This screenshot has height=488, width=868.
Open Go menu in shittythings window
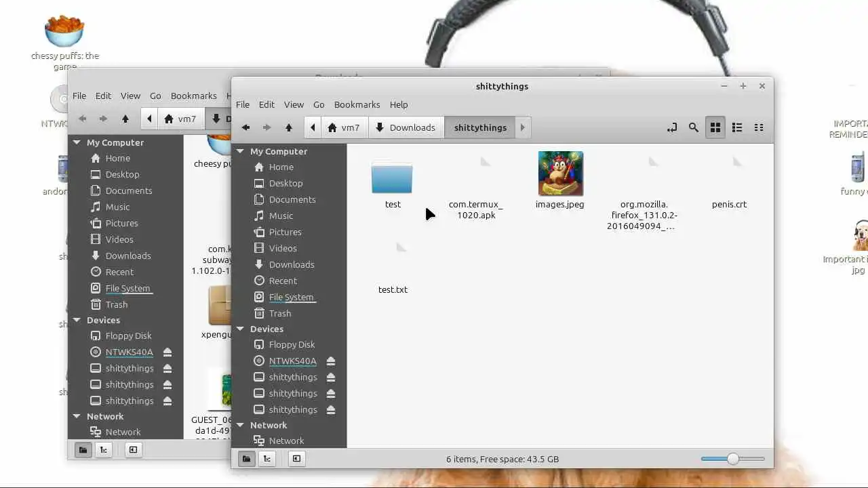pos(319,104)
